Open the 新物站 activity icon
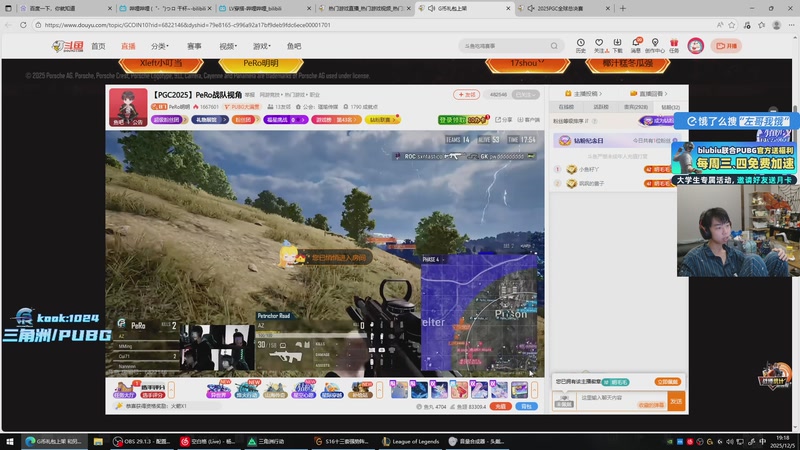The image size is (800, 450). pos(360,390)
